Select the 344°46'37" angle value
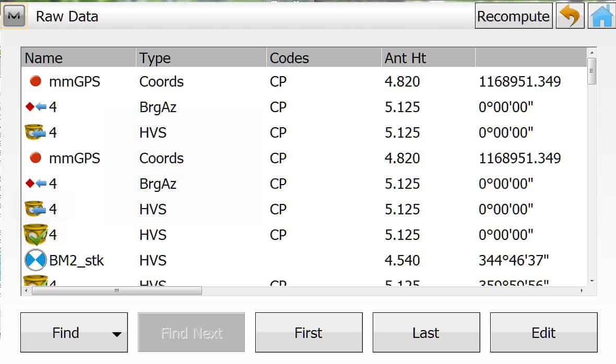The width and height of the screenshot is (616, 364). click(x=514, y=260)
